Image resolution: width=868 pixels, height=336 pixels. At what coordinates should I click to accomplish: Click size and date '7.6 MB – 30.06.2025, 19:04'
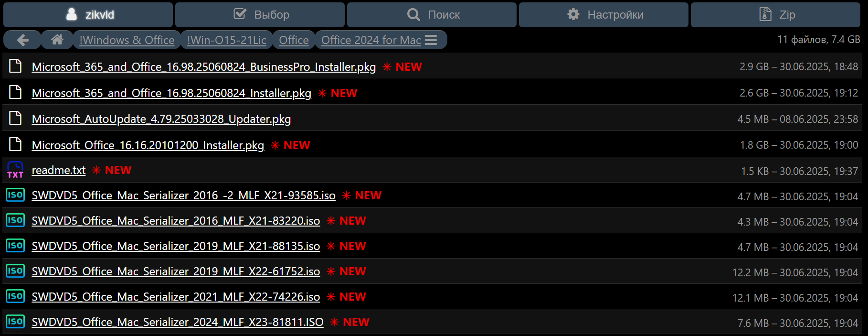pos(798,323)
